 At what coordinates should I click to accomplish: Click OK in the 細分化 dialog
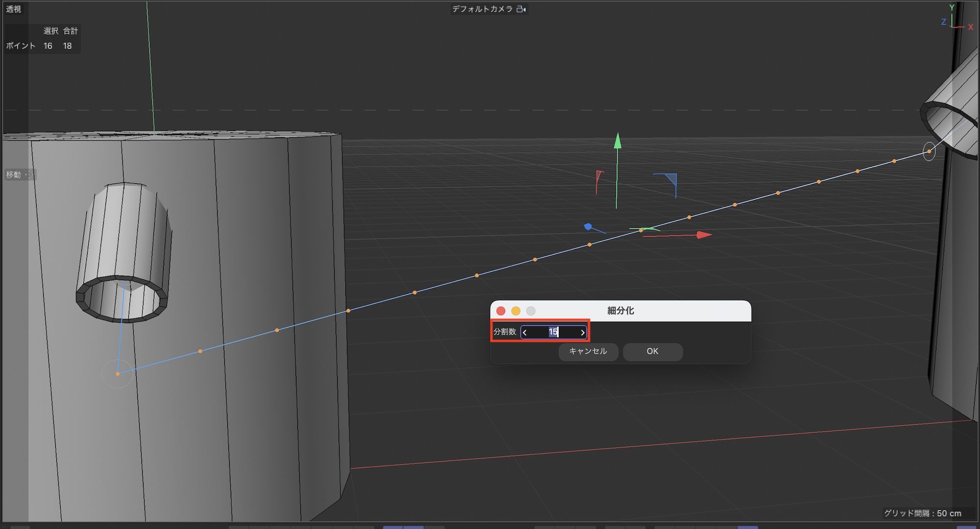(x=652, y=351)
